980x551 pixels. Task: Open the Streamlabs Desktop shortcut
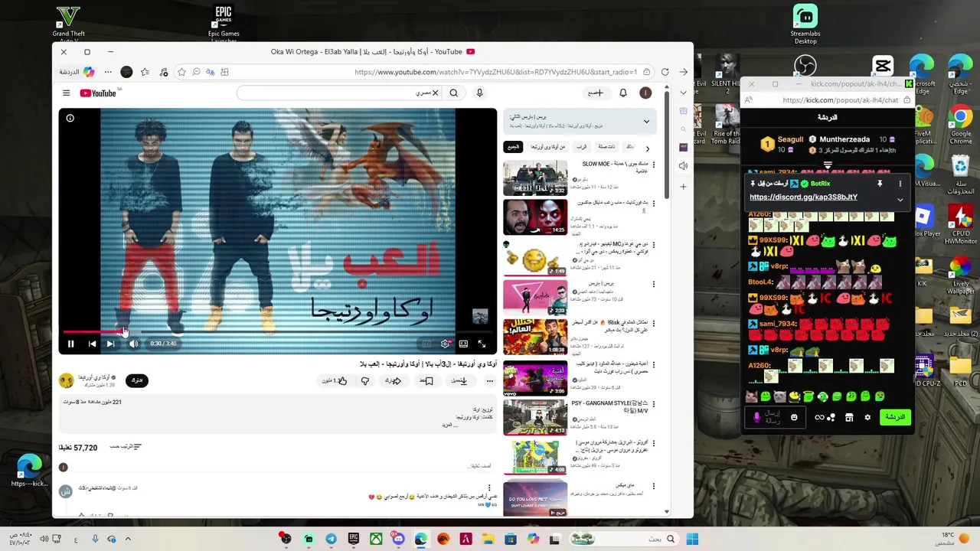click(x=805, y=24)
